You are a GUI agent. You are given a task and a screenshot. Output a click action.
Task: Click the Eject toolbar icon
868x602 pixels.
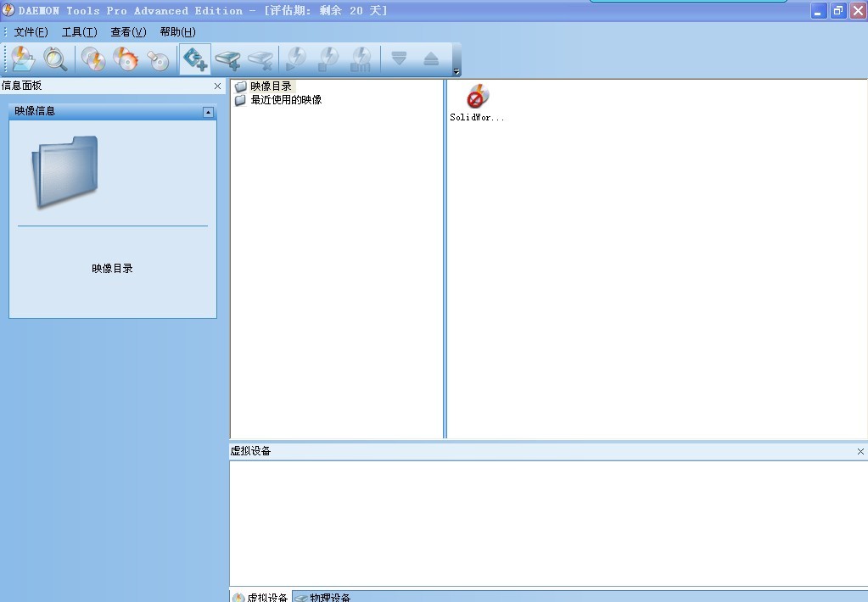pos(431,59)
